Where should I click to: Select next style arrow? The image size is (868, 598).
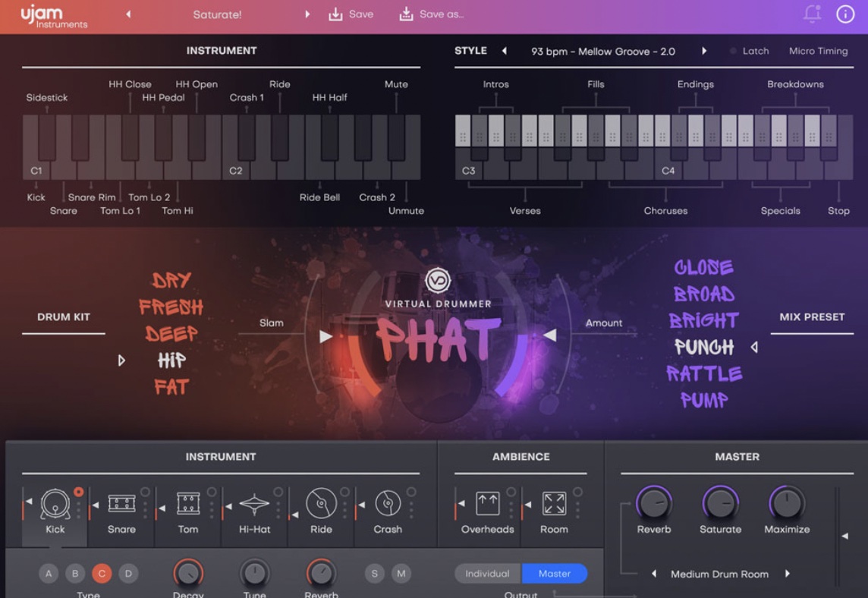[704, 51]
